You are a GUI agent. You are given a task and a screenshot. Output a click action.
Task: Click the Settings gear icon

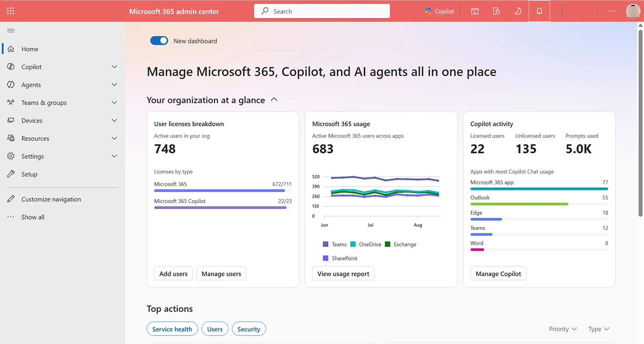(x=11, y=156)
